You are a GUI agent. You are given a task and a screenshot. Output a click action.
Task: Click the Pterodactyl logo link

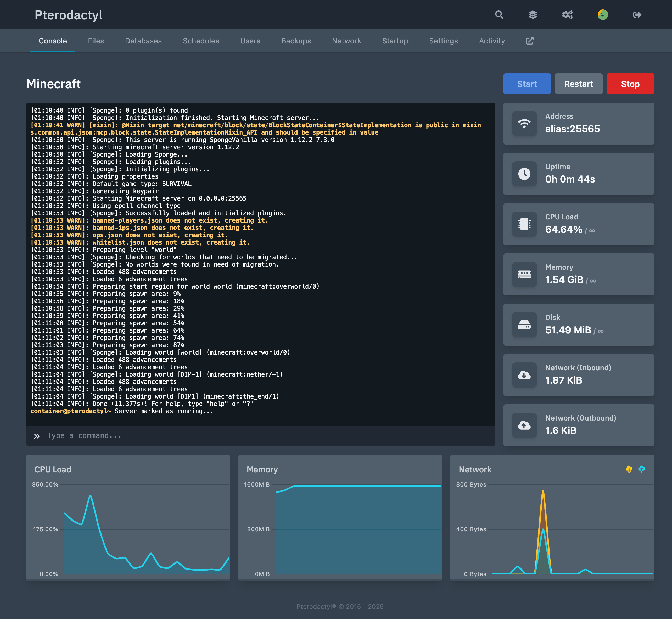click(x=68, y=15)
